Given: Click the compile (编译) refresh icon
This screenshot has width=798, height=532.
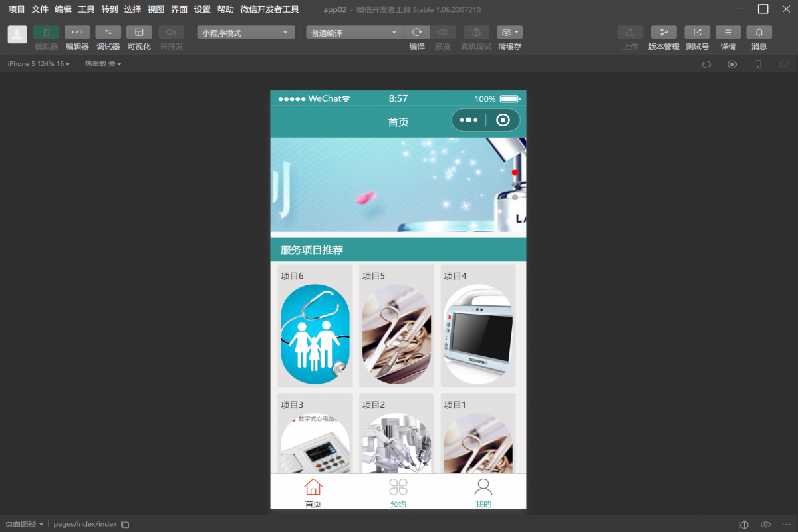Looking at the screenshot, I should pos(417,33).
